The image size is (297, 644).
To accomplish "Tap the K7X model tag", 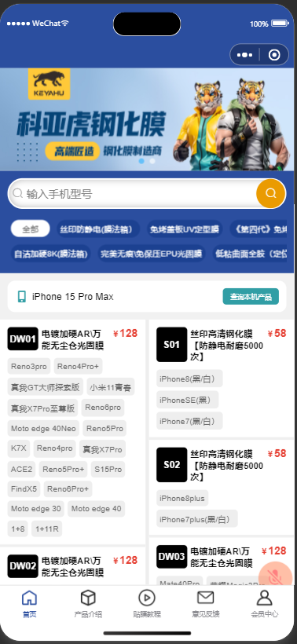I will [x=19, y=448].
